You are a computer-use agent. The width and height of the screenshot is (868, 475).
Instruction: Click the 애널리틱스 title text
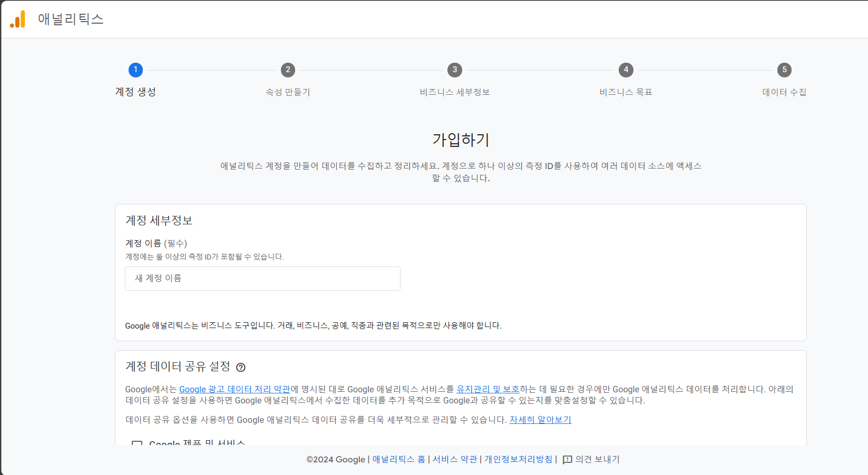point(71,19)
